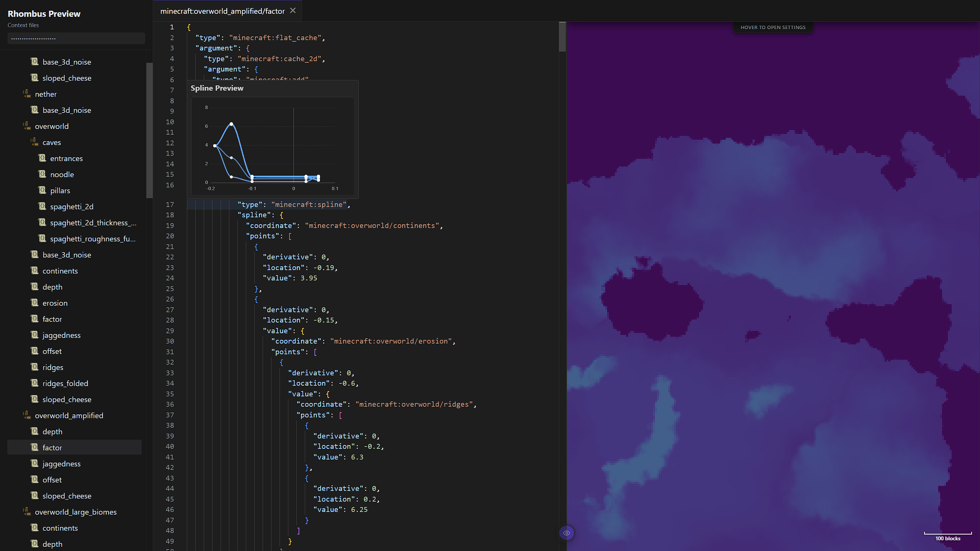
Task: Collapse the overworld folder
Action: coord(52,126)
